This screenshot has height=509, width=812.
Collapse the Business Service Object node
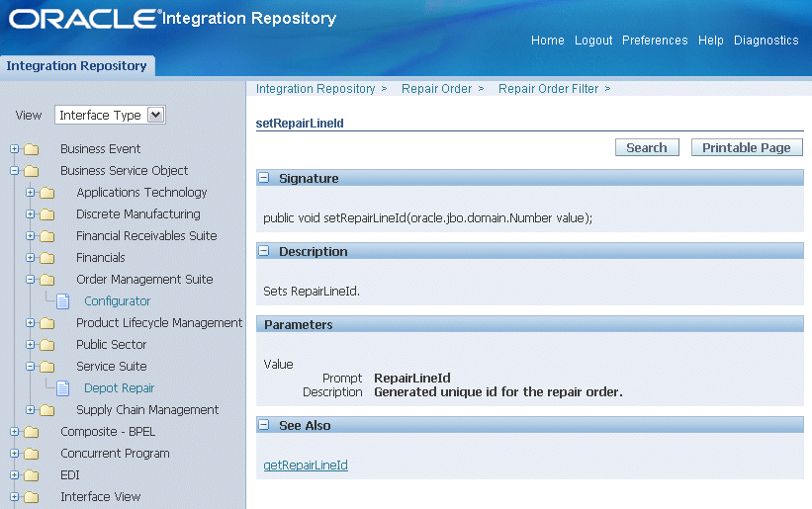pos(15,171)
